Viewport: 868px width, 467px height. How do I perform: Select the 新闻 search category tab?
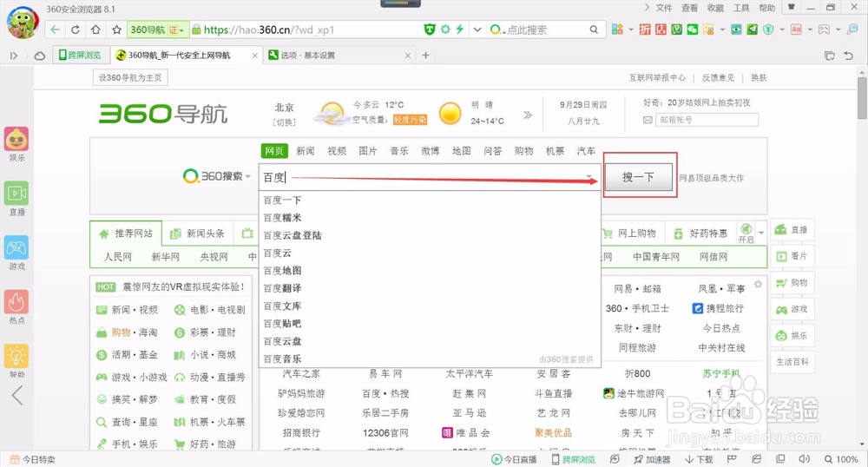point(305,151)
